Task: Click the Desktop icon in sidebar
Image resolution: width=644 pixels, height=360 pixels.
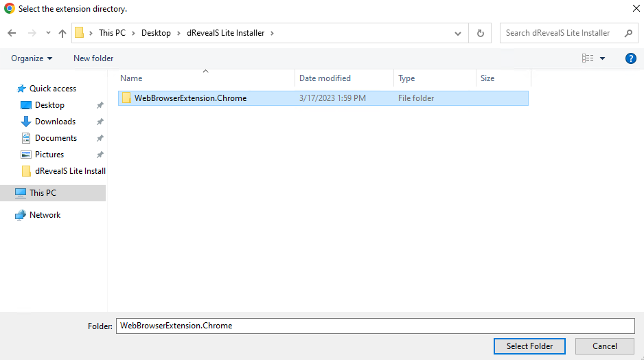Action: tap(26, 105)
